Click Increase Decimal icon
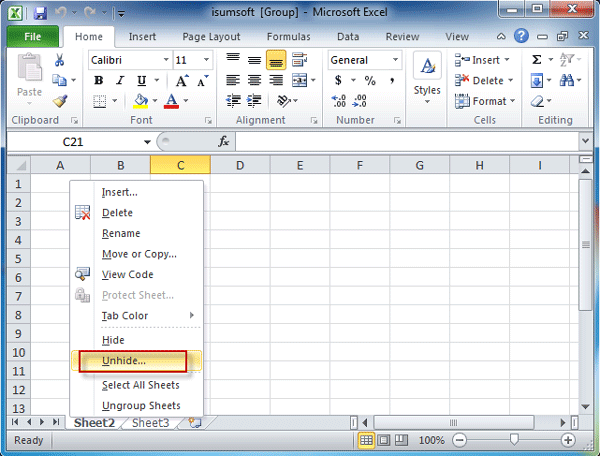Viewport: 600px width, 456px height. click(x=339, y=101)
